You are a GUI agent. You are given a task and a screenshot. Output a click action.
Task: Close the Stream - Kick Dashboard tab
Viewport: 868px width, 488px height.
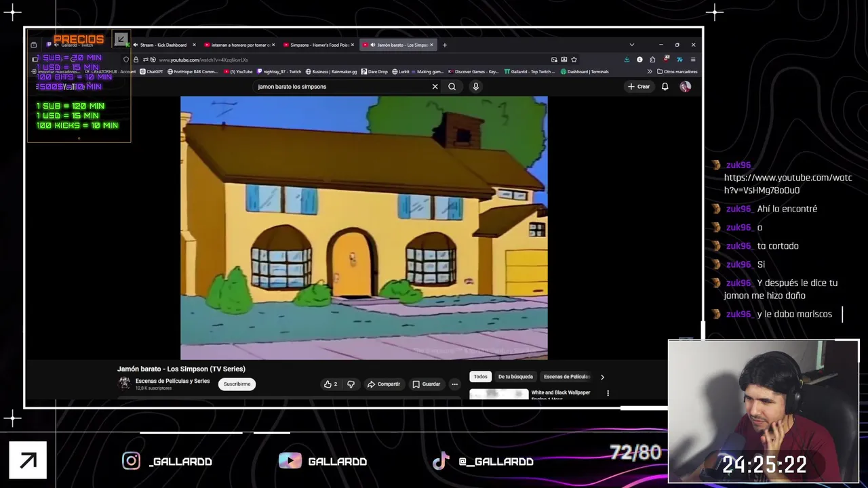[194, 45]
